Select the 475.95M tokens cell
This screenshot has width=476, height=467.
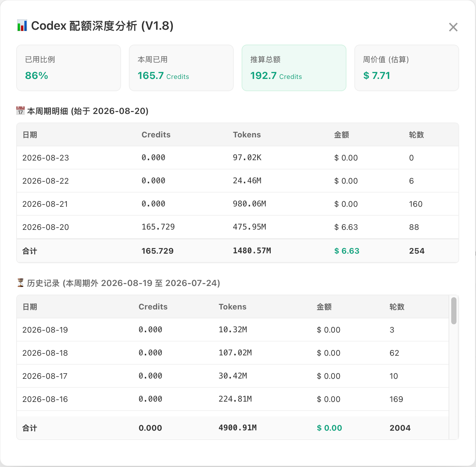click(x=250, y=227)
